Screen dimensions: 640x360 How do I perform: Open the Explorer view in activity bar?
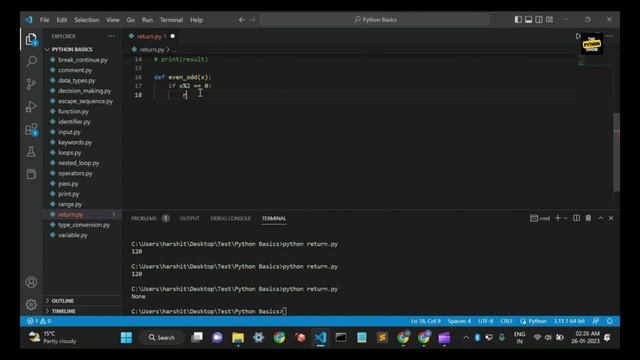(31, 40)
